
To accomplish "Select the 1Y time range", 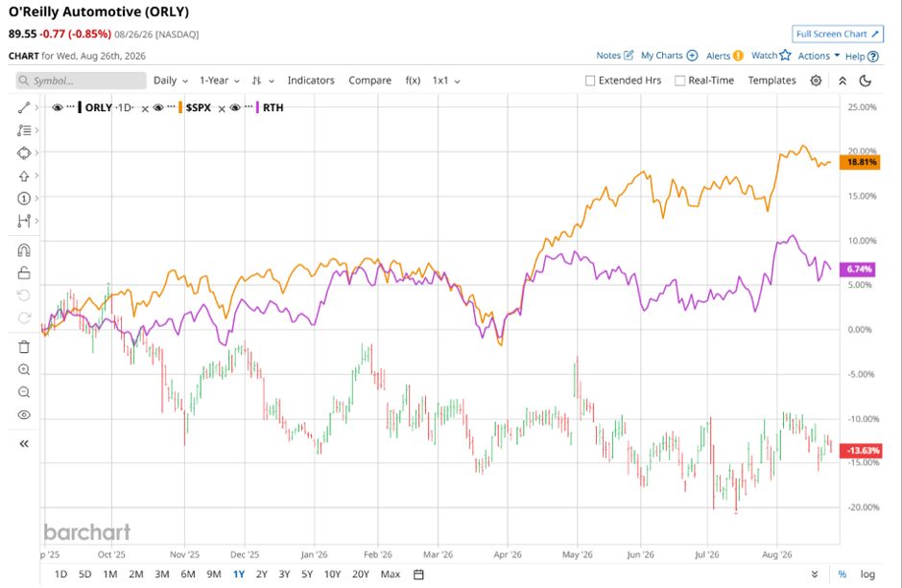I will click(239, 574).
